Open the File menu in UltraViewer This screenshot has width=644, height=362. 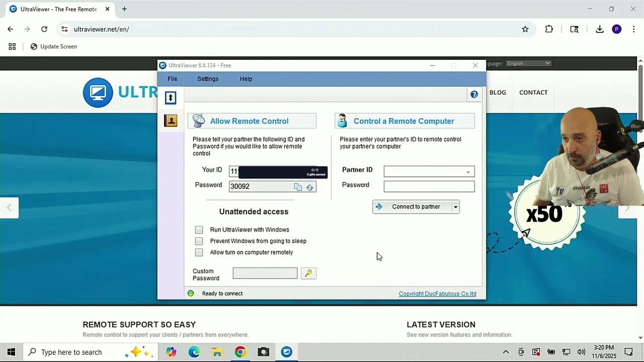point(172,79)
